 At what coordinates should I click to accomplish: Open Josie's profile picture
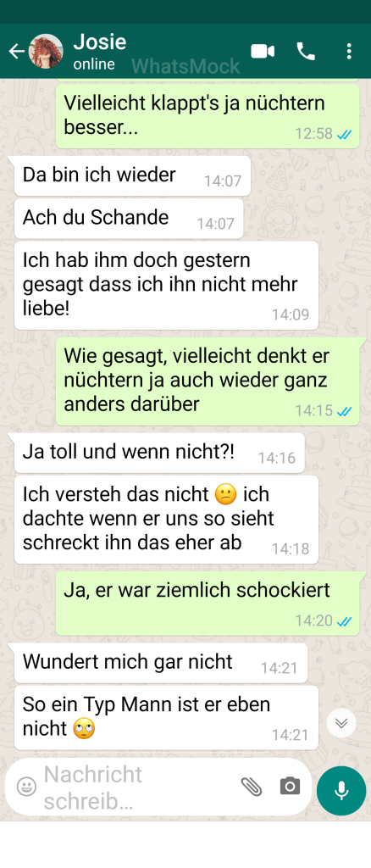pos(46,51)
